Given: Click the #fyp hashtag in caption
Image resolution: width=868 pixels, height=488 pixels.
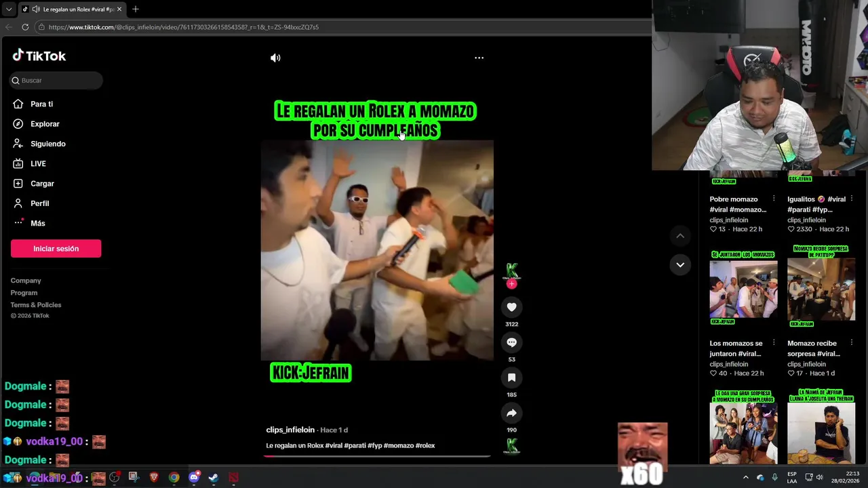Looking at the screenshot, I should pos(375,445).
